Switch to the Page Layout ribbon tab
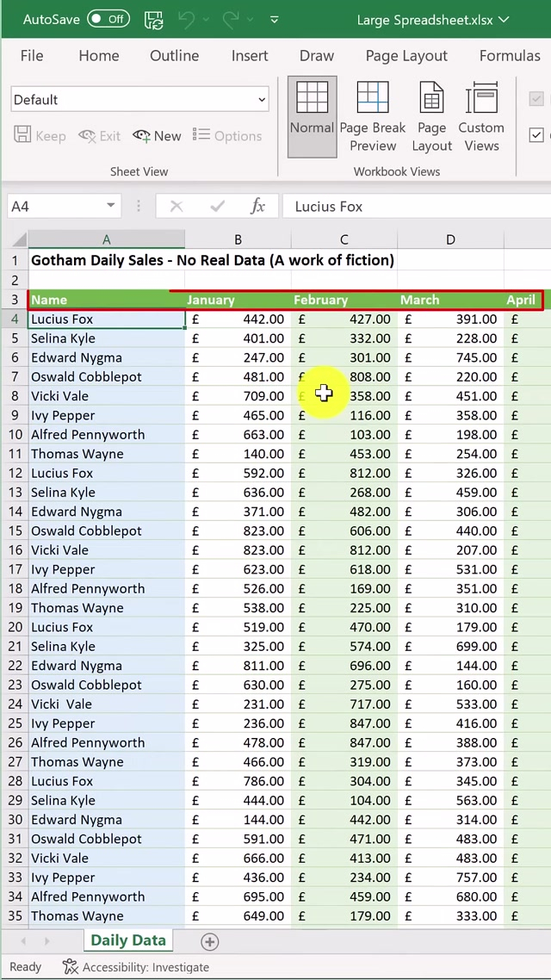This screenshot has width=551, height=980. (406, 55)
